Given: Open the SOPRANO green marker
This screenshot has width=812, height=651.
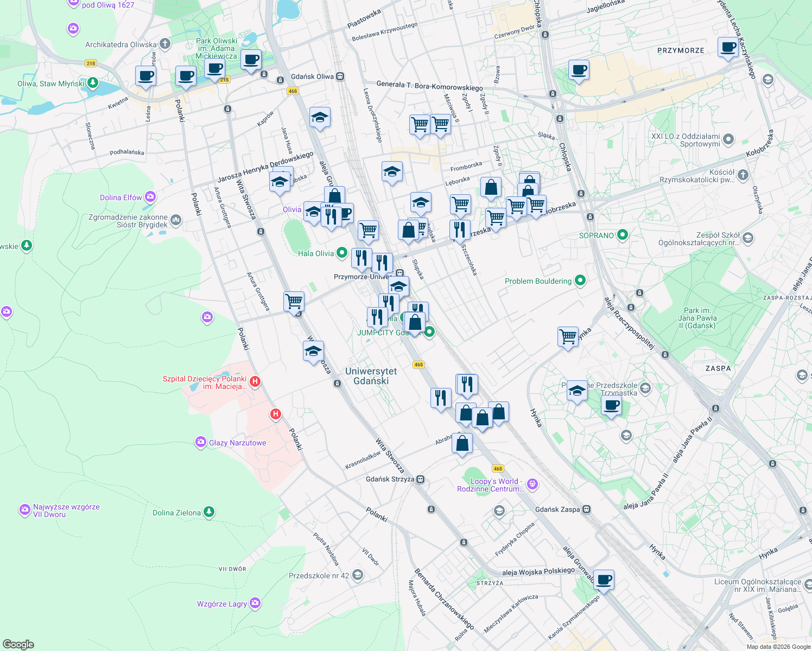Looking at the screenshot, I should pyautogui.click(x=621, y=235).
